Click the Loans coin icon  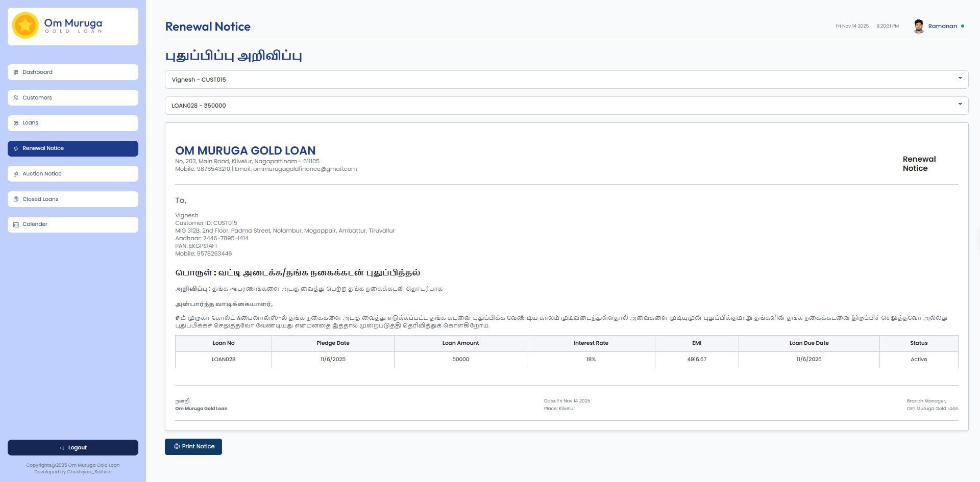coord(16,123)
